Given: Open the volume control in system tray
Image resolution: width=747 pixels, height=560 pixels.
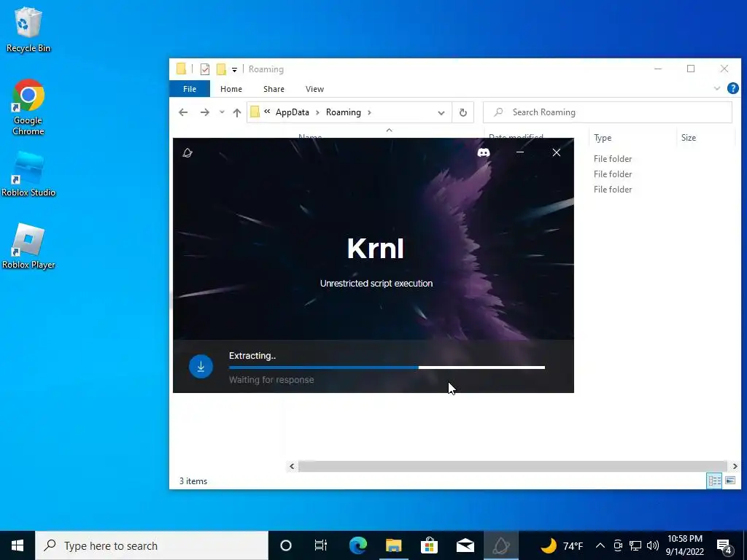Looking at the screenshot, I should coord(653,545).
